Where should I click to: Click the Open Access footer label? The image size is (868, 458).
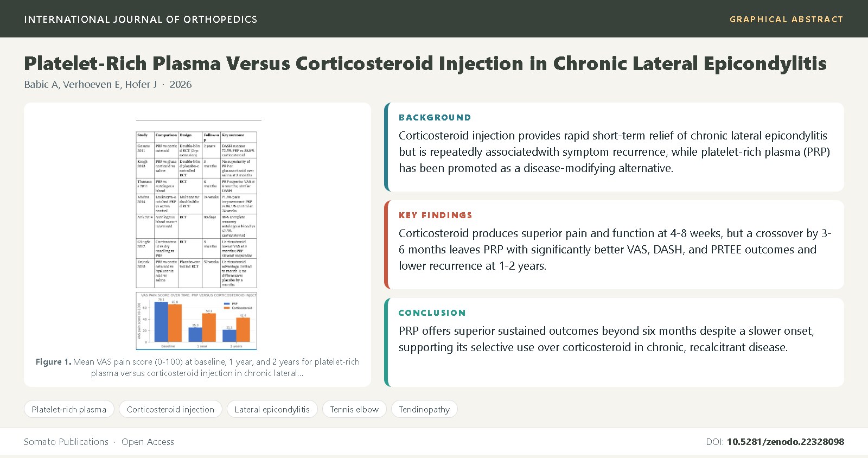tap(148, 442)
